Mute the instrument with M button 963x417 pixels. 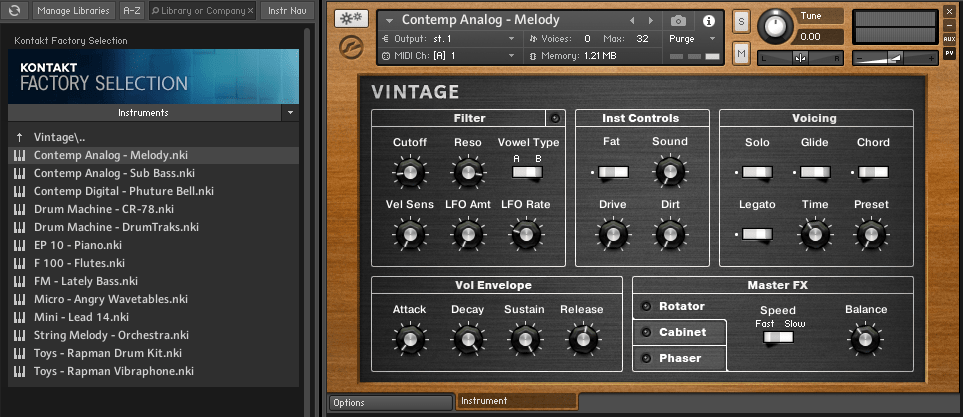[x=741, y=54]
